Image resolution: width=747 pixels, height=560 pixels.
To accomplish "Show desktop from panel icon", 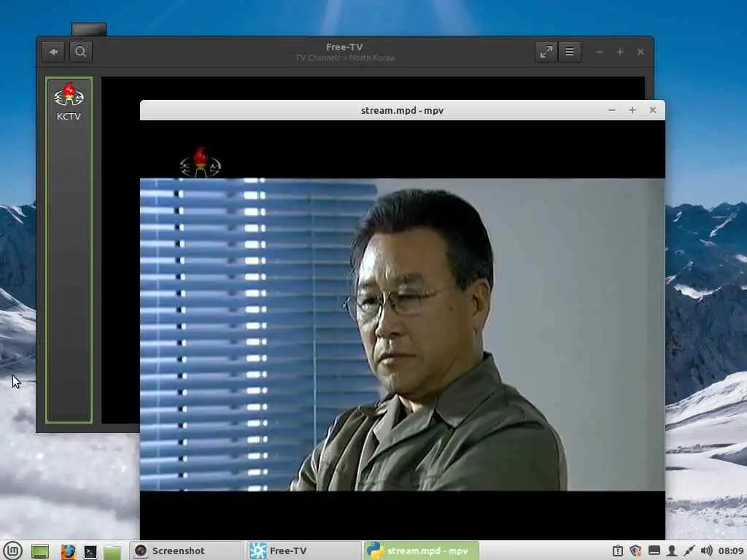I will [x=41, y=551].
